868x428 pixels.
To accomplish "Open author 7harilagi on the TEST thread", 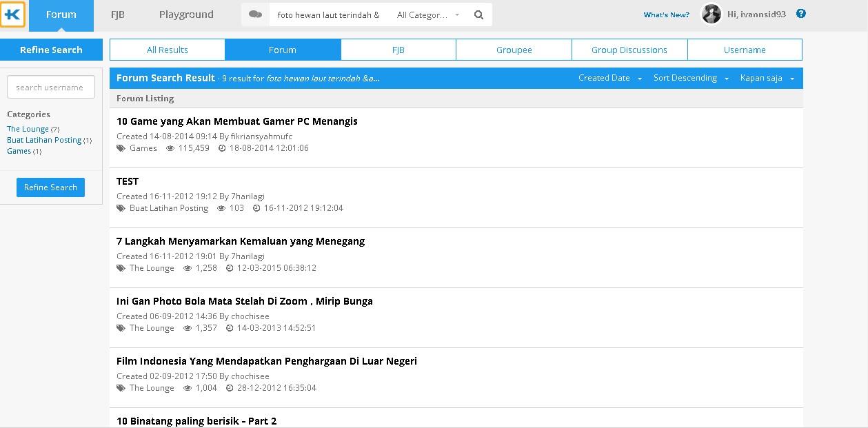I will coord(248,196).
